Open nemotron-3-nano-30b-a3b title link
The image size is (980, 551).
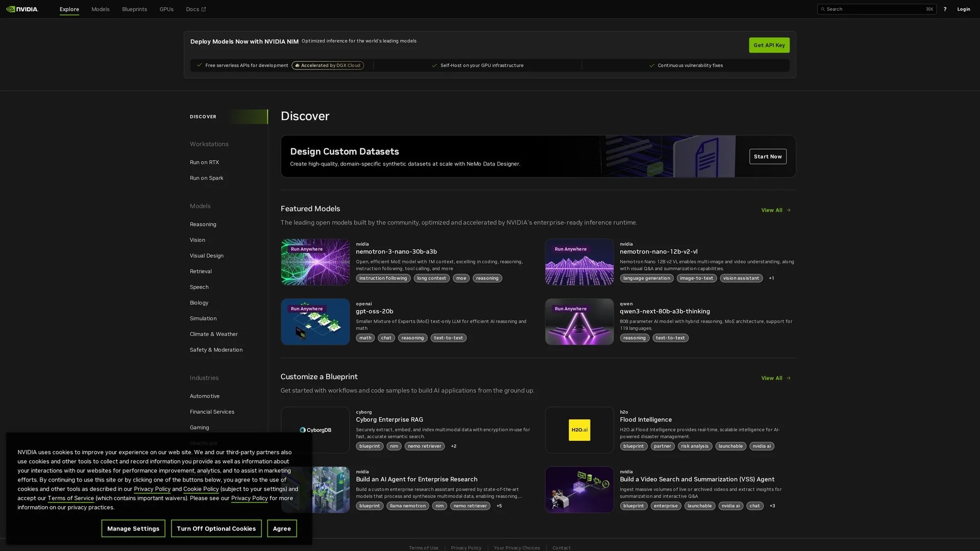396,252
